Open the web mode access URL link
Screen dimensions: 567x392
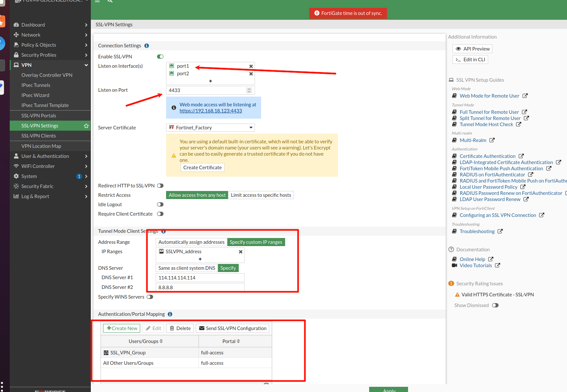coord(211,111)
